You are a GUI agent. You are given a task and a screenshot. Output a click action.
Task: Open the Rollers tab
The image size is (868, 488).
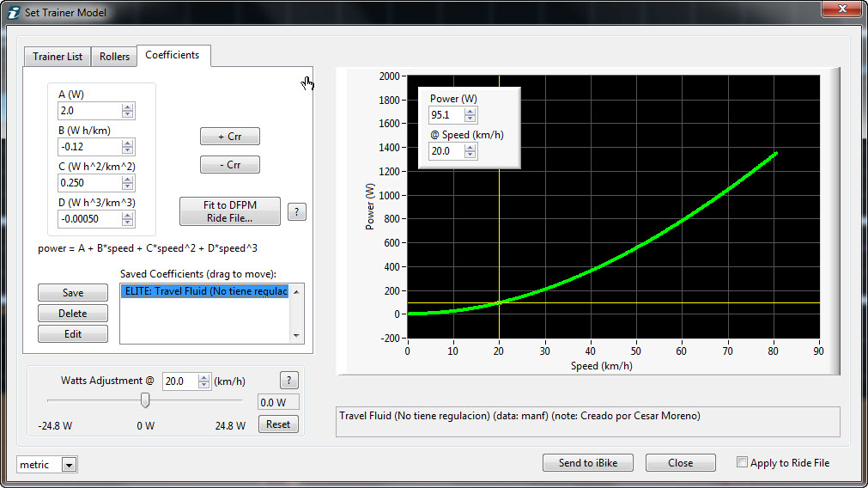pyautogui.click(x=114, y=57)
